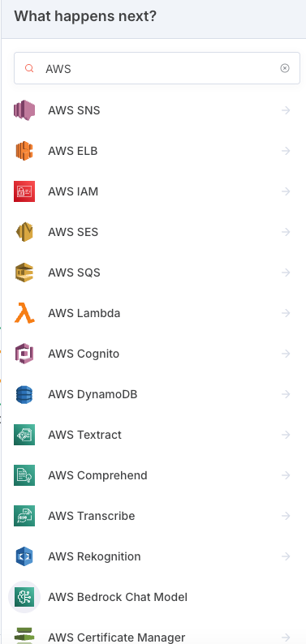Select the orange Lambda symbol icon
Viewport: 306px width, 644px height.
(x=24, y=313)
